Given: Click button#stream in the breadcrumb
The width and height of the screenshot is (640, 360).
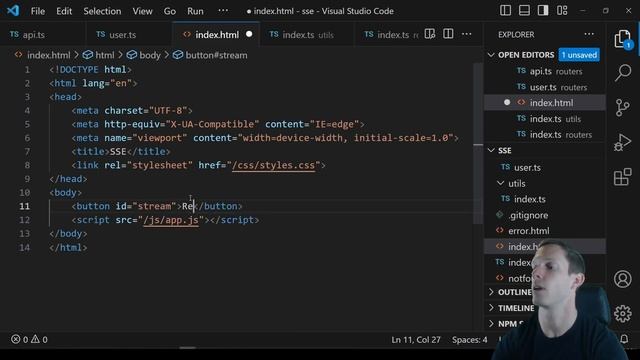Looking at the screenshot, I should tap(216, 55).
